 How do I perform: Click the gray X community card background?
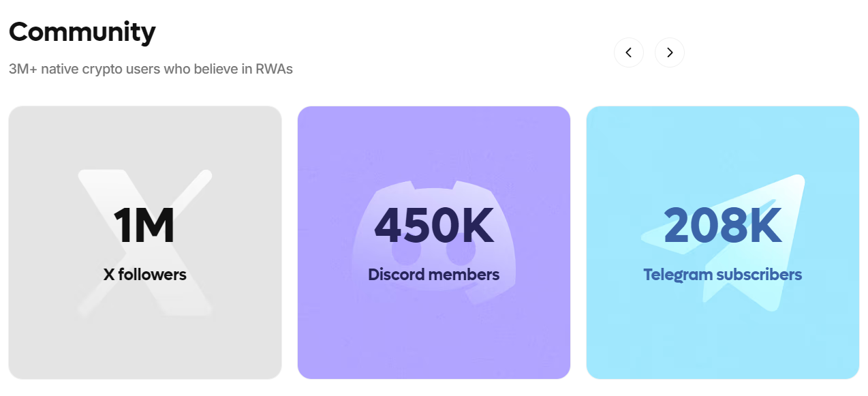coord(55,341)
